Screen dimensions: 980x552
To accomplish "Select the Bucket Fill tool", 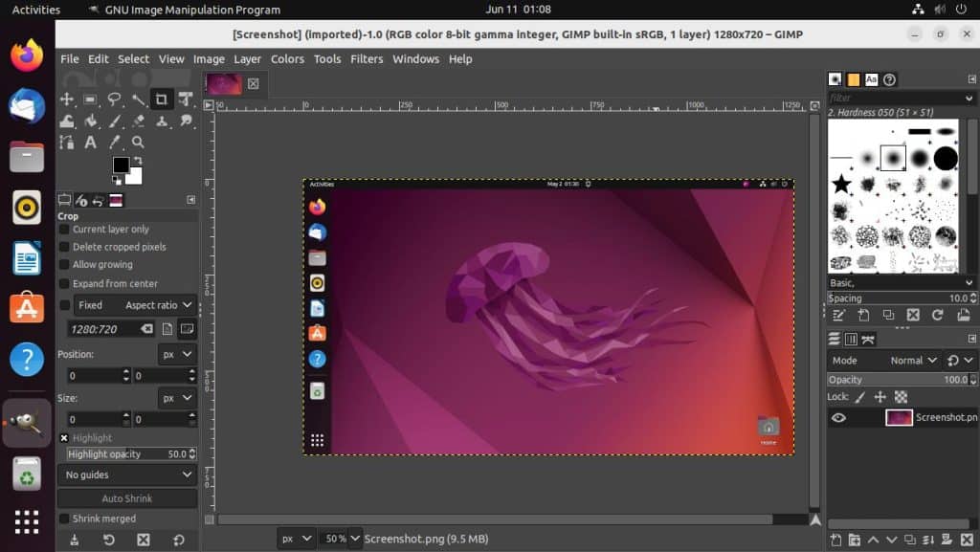I will (91, 121).
